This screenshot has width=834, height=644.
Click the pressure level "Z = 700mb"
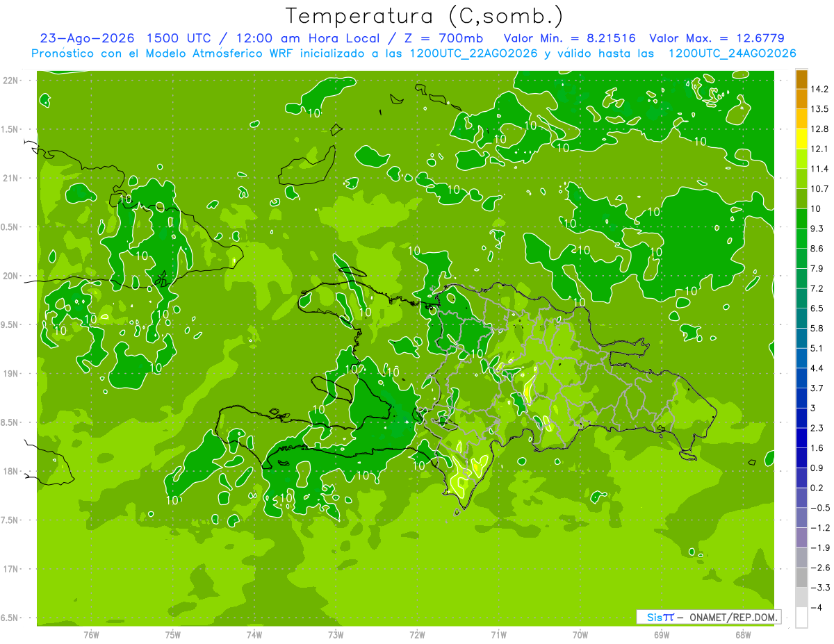click(442, 38)
